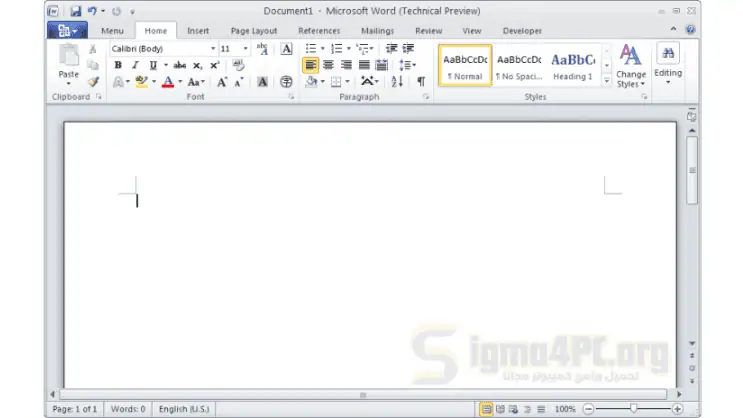Click the Sort A-Z icon
The height and width of the screenshot is (418, 743).
[397, 82]
